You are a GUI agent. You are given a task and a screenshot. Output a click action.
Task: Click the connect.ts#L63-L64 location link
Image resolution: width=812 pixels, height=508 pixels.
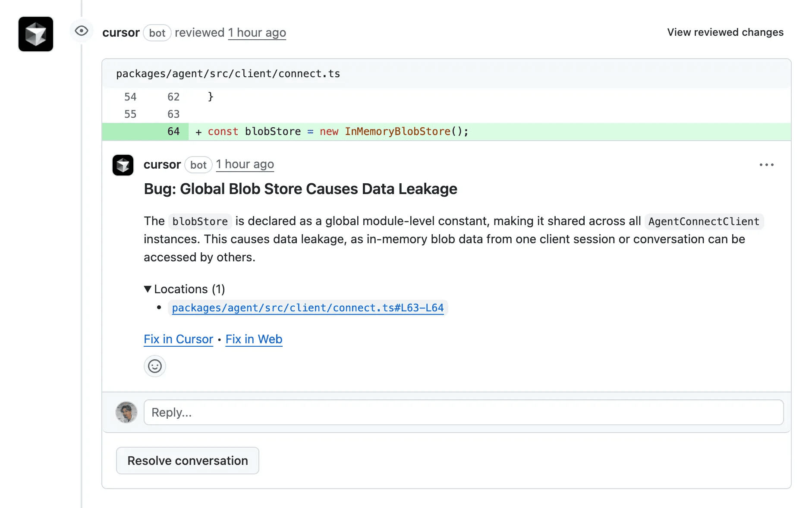point(307,307)
